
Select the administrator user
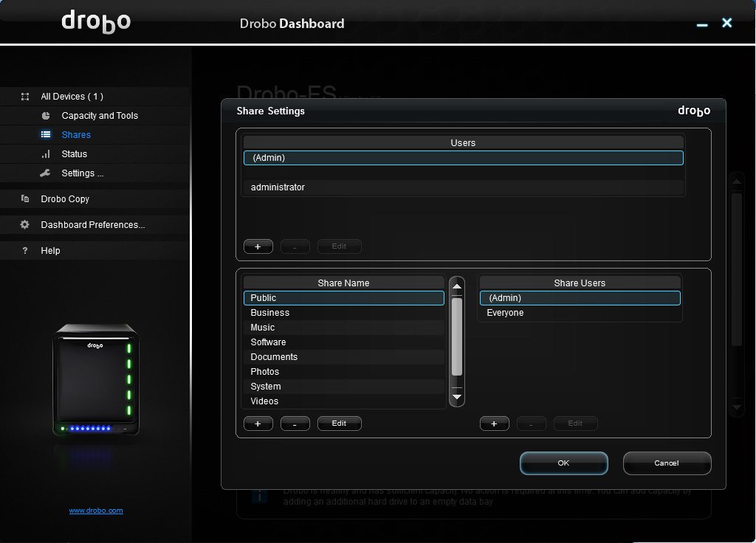(464, 187)
